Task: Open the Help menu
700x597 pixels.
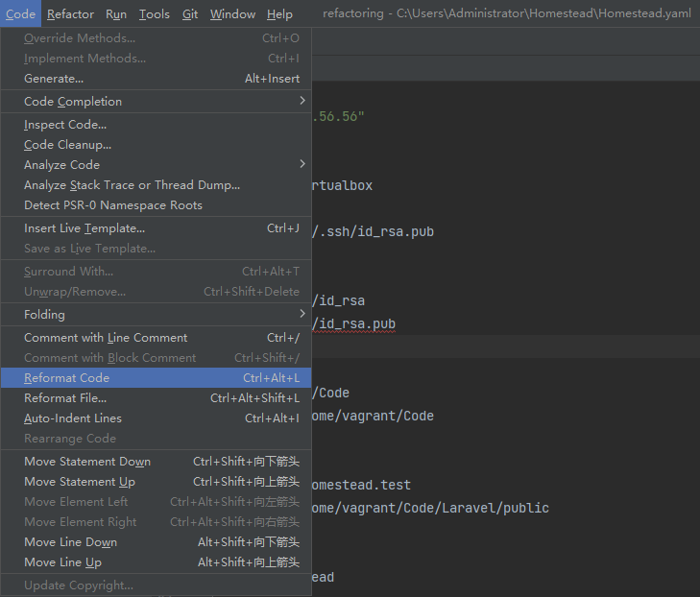Action: [x=279, y=14]
